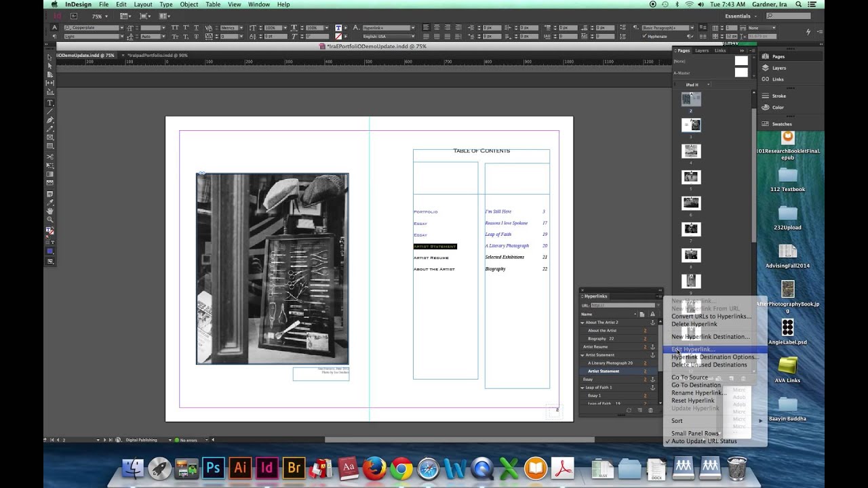Click delete icon in Hyperlinks panel
This screenshot has width=868, height=488.
point(650,410)
